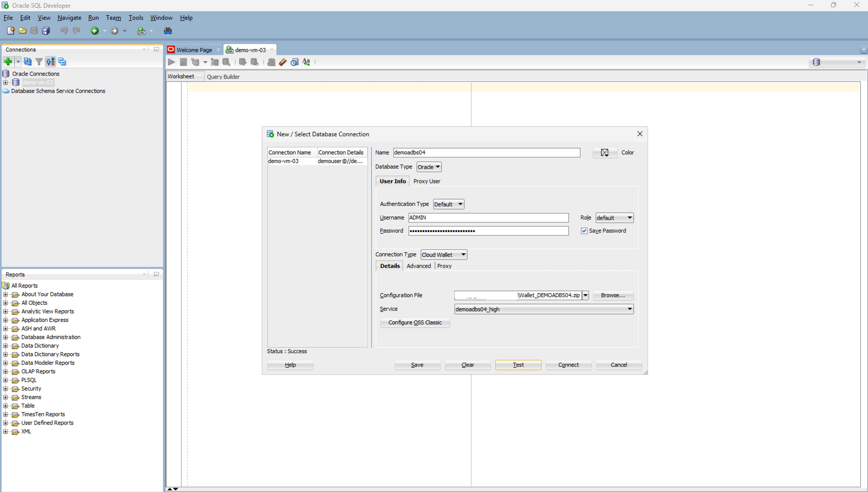The width and height of the screenshot is (868, 492).
Task: Commit changes using the database check icon
Action: 243,62
